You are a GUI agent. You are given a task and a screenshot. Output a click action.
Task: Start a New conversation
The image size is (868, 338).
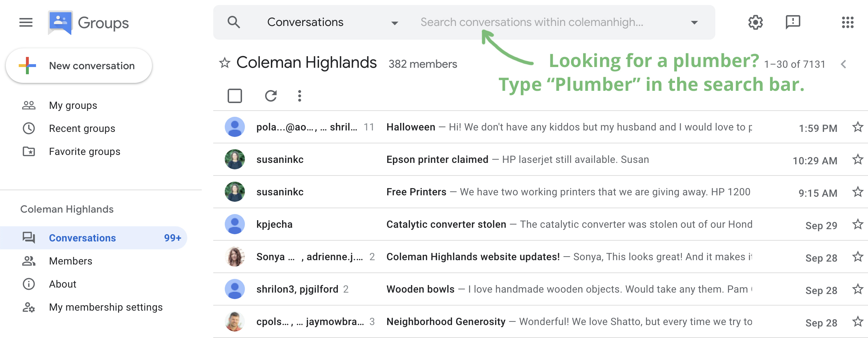(79, 66)
